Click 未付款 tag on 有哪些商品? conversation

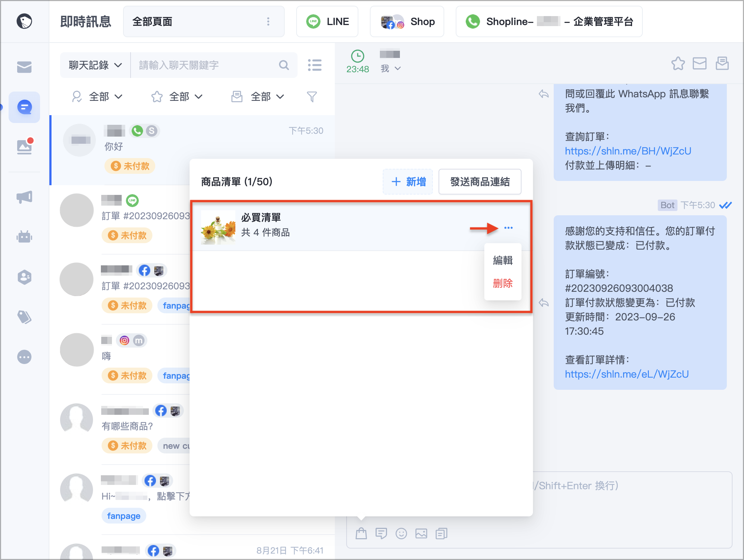[127, 446]
